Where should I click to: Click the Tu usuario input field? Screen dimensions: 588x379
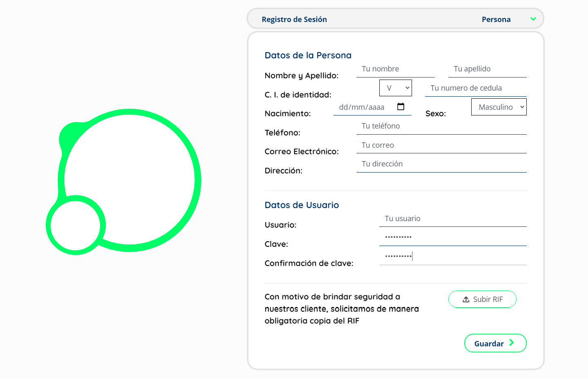point(453,219)
